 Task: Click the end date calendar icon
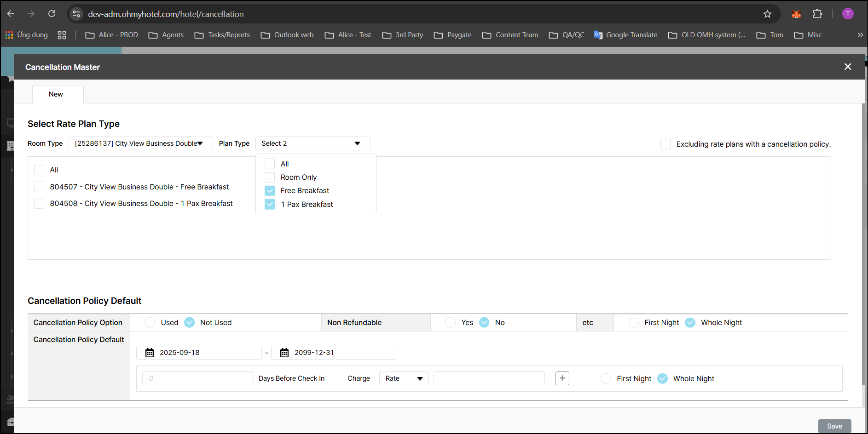point(284,353)
